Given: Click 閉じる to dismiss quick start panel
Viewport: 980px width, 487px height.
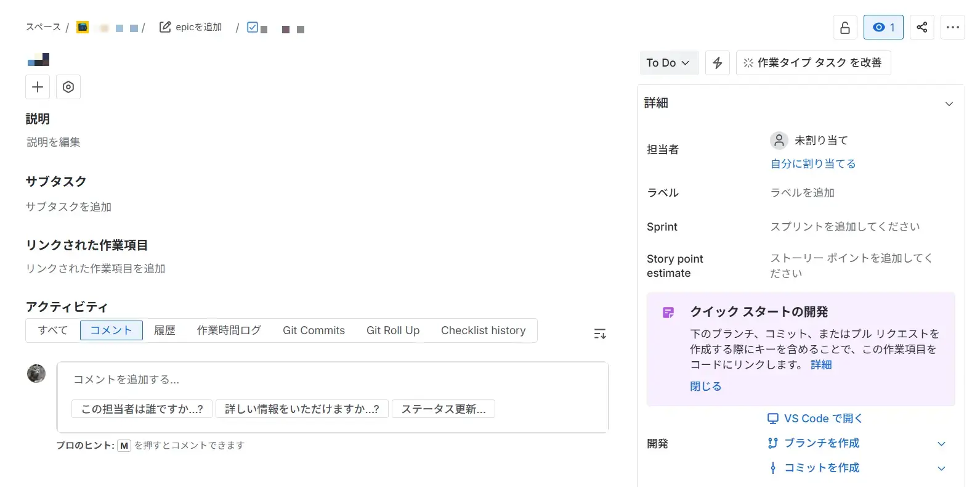Looking at the screenshot, I should pos(705,387).
